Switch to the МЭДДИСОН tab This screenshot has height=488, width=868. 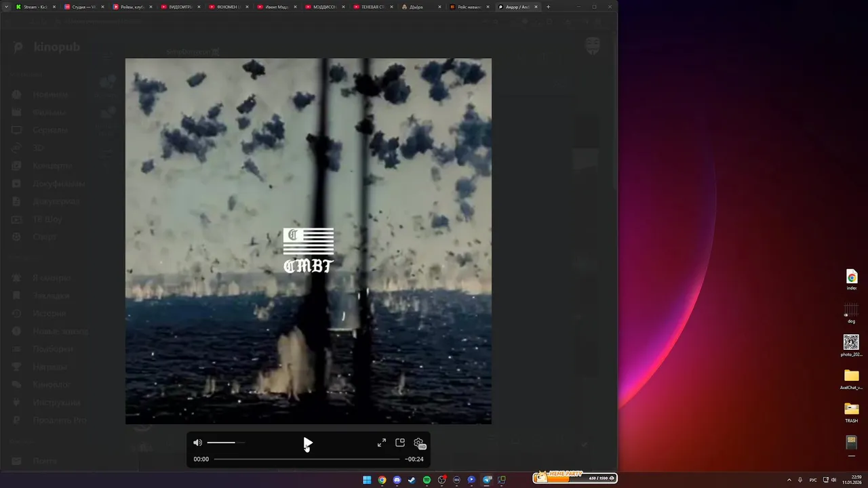[325, 7]
